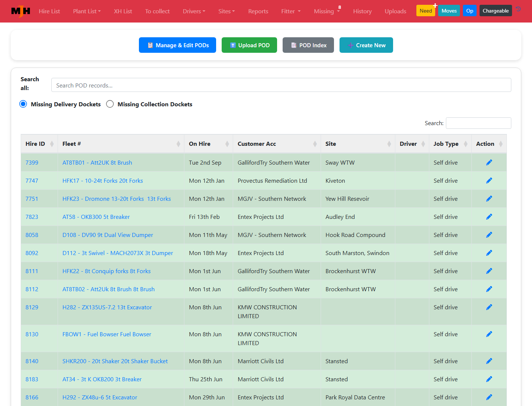Open the edit pencil for hire 8112
The height and width of the screenshot is (406, 532).
(489, 289)
